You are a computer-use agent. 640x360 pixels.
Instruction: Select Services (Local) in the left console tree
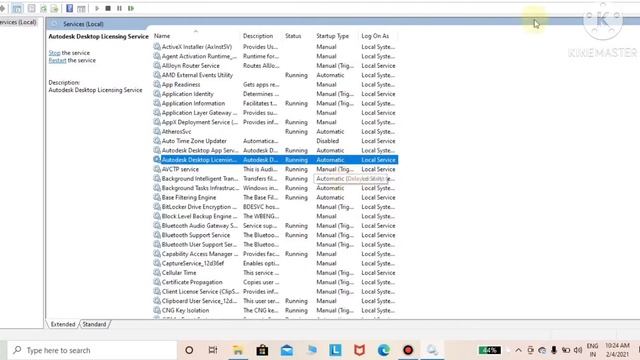coord(18,22)
